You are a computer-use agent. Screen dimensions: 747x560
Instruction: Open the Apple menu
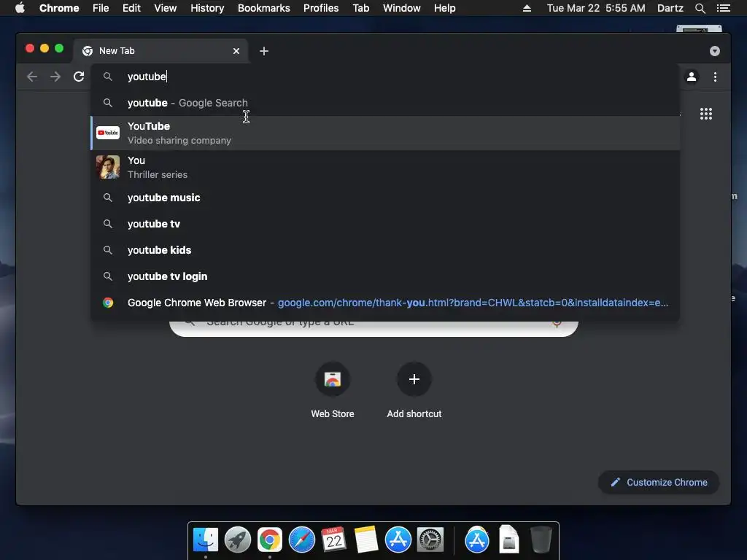tap(20, 8)
